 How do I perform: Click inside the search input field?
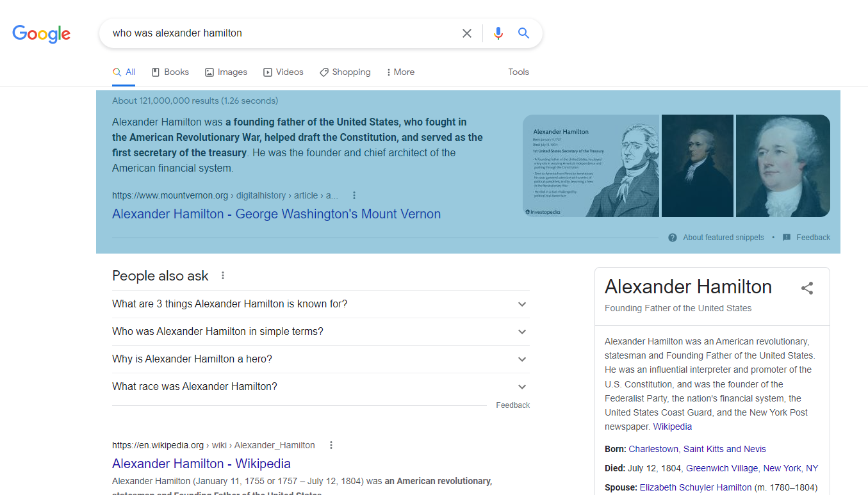(x=282, y=33)
